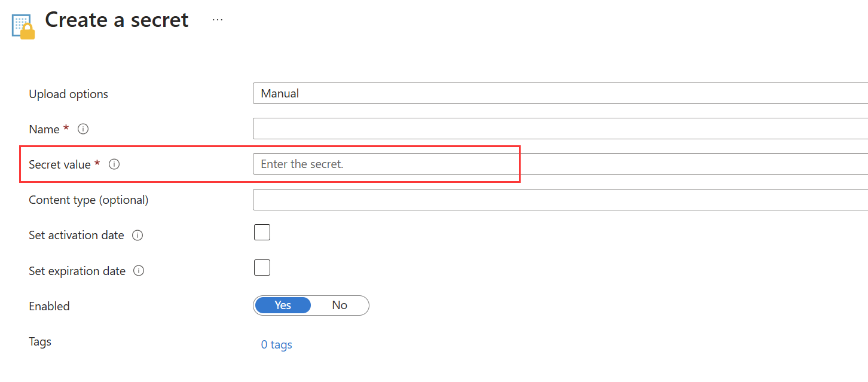Tick the Set expiration date checkbox
Image resolution: width=868 pixels, height=382 pixels.
(262, 268)
